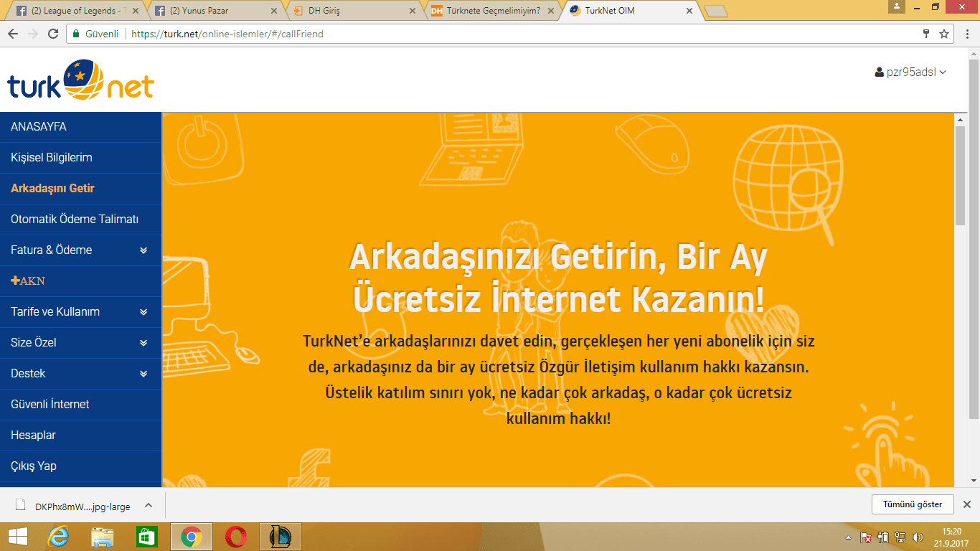Open the pzr95adsl user account dropdown
This screenshot has width=980, height=551.
coord(911,72)
